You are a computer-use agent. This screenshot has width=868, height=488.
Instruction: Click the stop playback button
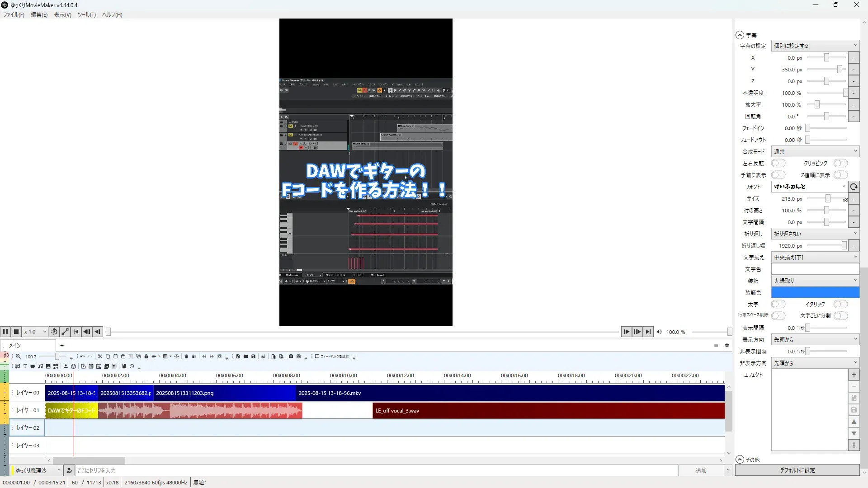[x=16, y=332]
